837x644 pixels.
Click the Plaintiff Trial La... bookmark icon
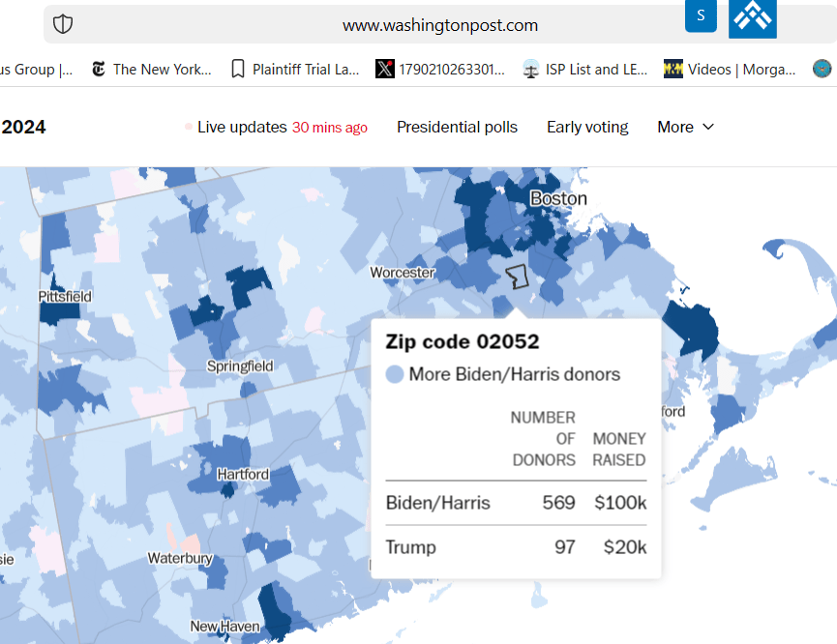(x=238, y=69)
